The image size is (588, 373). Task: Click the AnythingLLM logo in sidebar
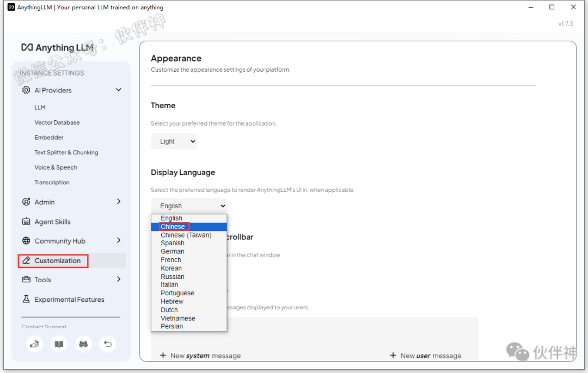pos(57,47)
